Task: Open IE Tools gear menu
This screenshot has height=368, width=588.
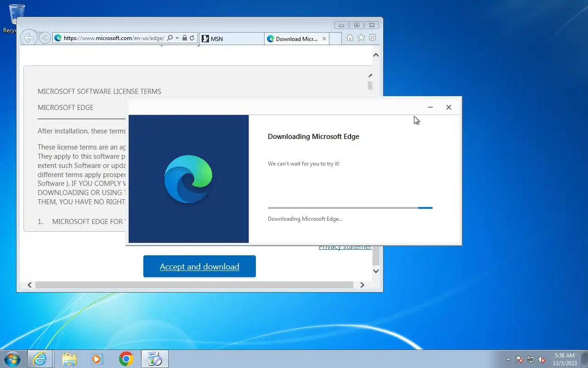Action: click(x=373, y=38)
